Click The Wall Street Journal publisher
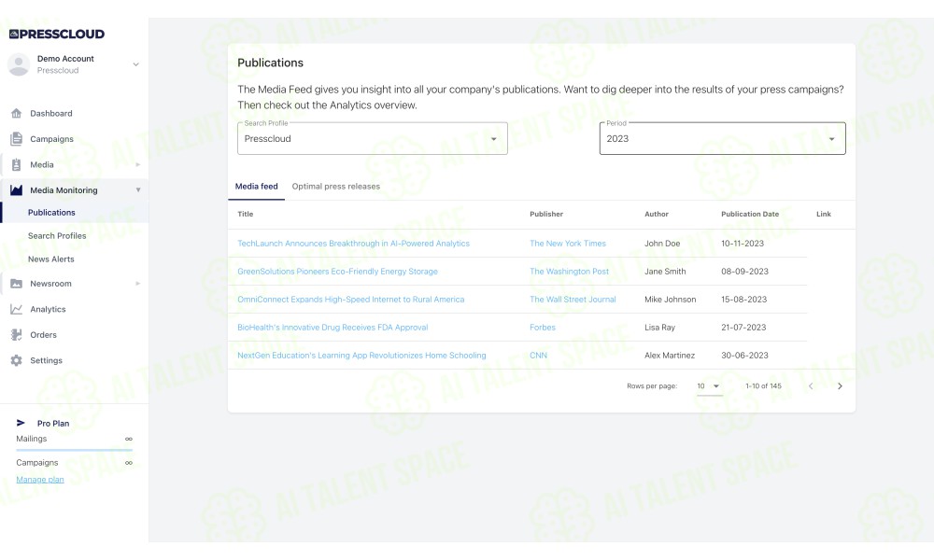934x560 pixels. point(573,300)
